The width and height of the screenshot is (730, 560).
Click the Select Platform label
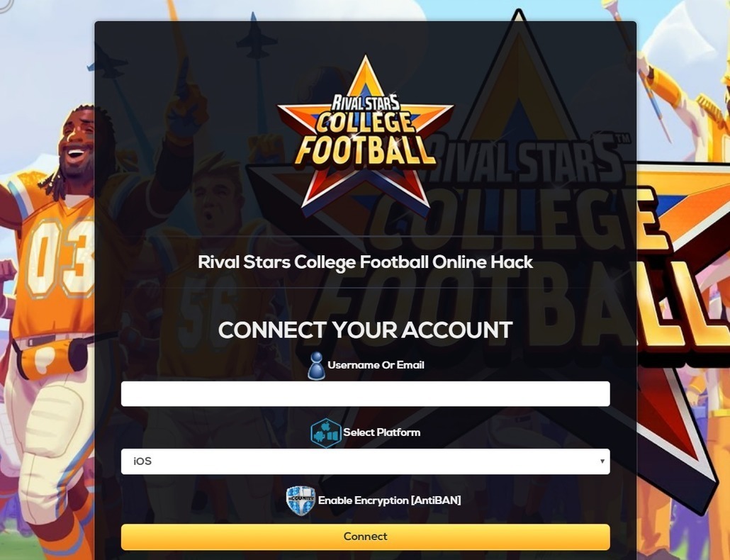click(382, 432)
